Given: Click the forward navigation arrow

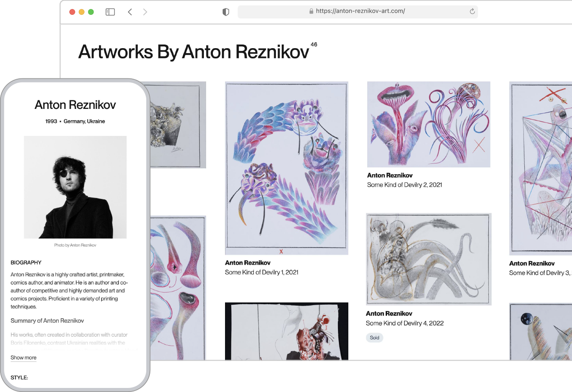Looking at the screenshot, I should click(x=145, y=12).
